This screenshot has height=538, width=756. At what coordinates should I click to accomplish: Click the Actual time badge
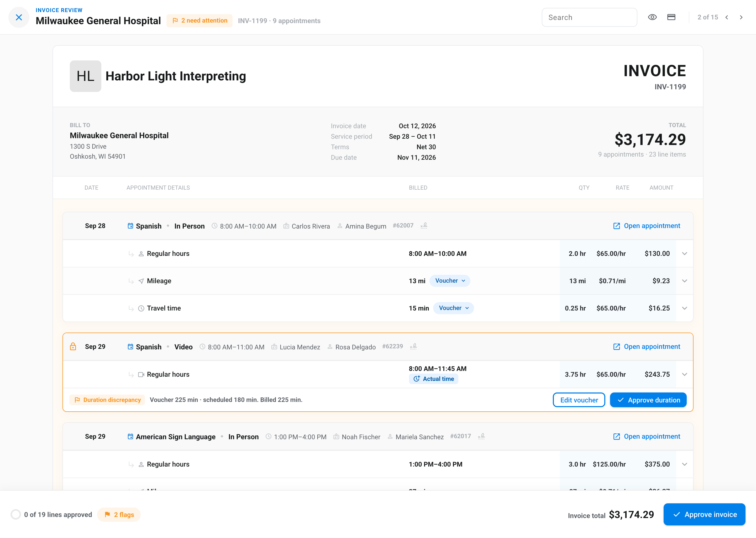tap(434, 379)
